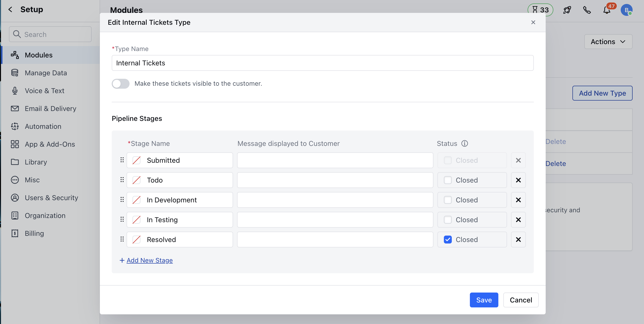Image resolution: width=644 pixels, height=324 pixels.
Task: Go back using Setup arrow icon
Action: 10,9
